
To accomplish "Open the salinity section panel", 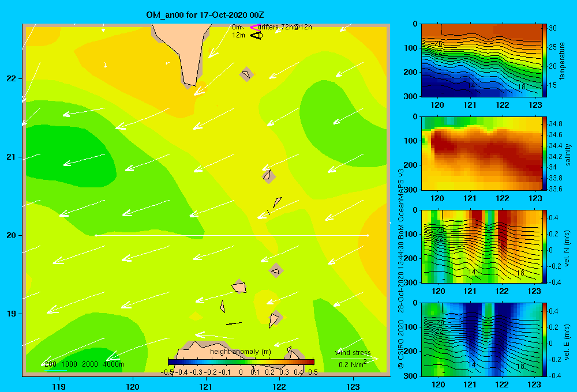I will 482,154.
